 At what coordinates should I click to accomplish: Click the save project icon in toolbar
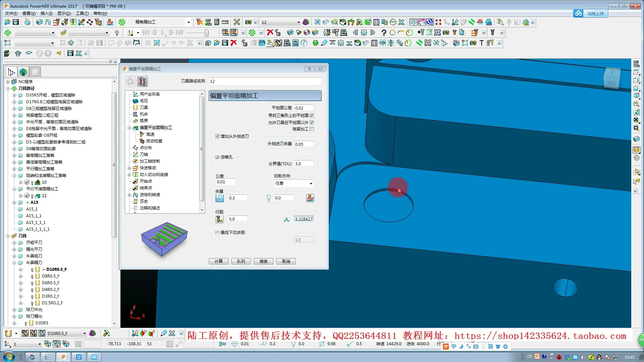tap(16, 22)
